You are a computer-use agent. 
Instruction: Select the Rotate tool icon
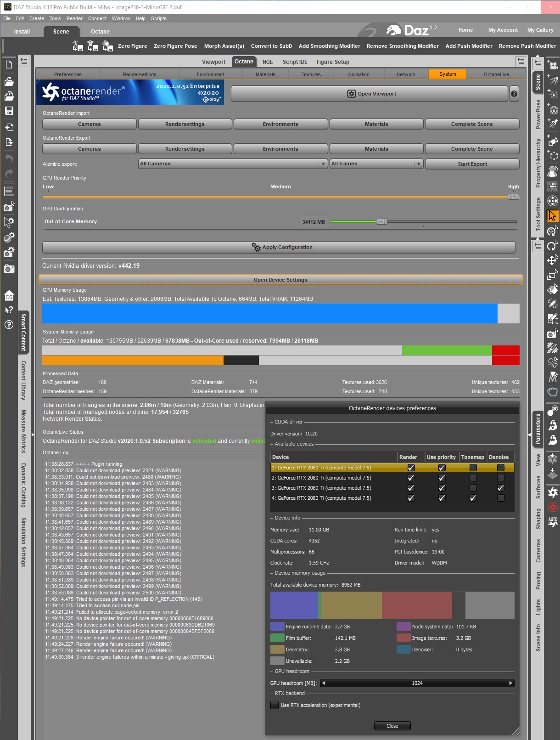pos(553,246)
